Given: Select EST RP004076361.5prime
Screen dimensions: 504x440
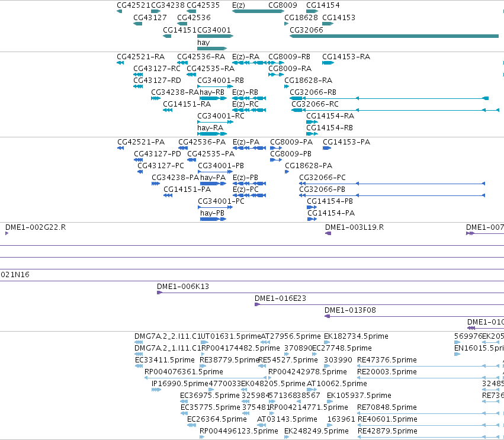Looking at the screenshot, I should tap(184, 372).
